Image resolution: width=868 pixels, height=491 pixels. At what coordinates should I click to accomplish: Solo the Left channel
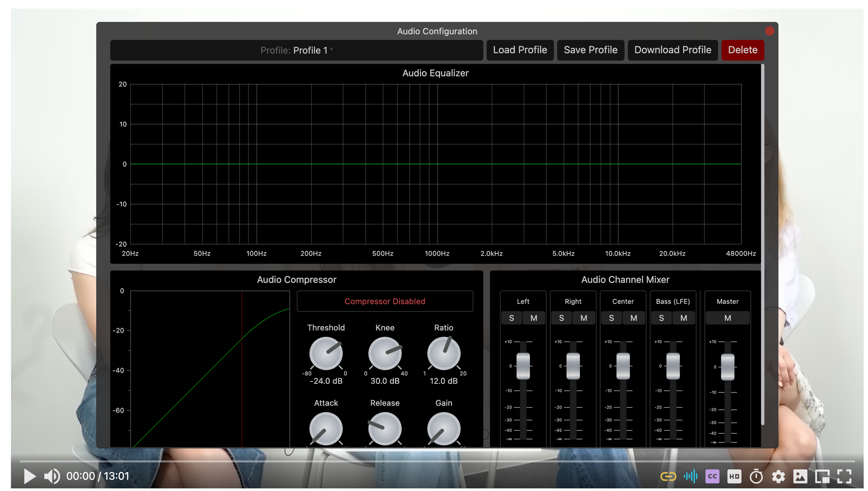(511, 318)
